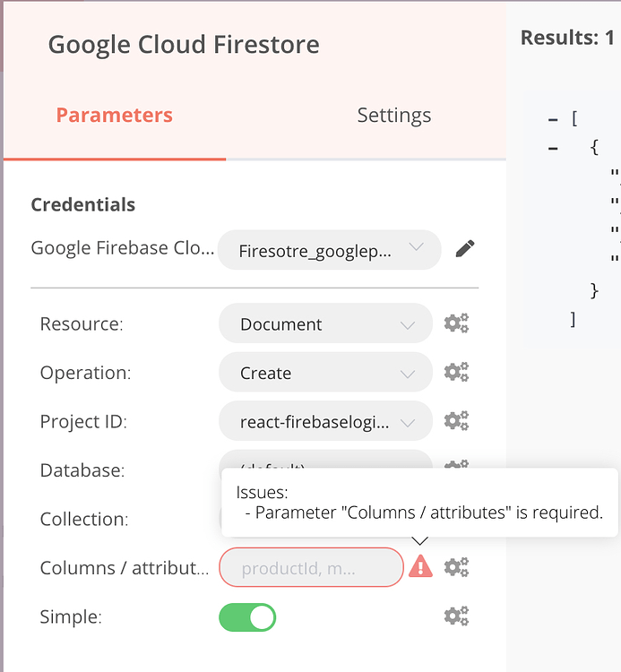Toggle the Simple switch off
Viewport: 621px width, 672px height.
[248, 616]
